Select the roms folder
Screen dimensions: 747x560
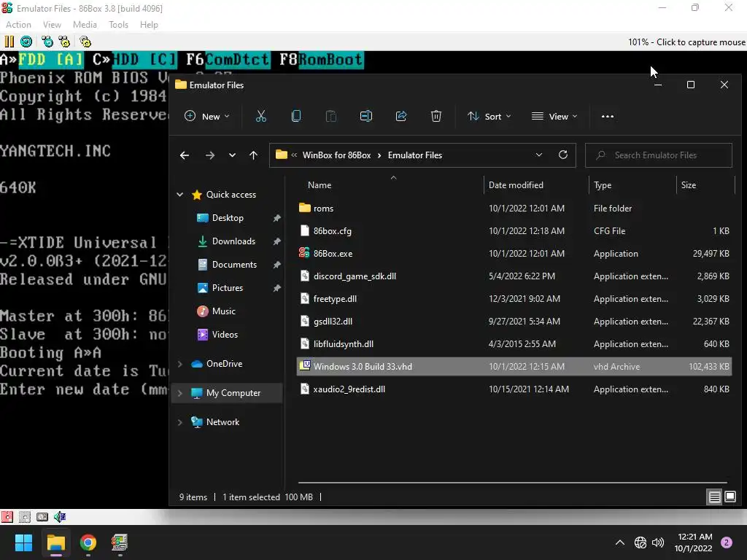click(x=514, y=208)
